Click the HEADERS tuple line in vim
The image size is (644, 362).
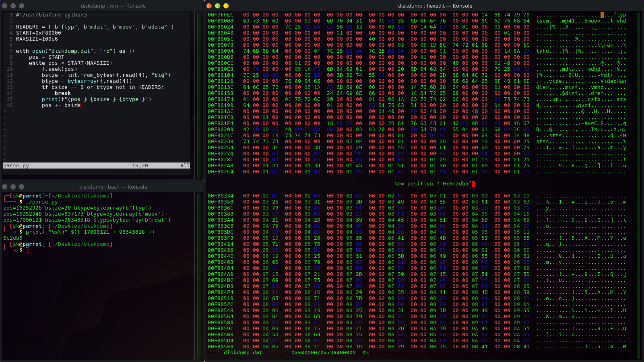[x=95, y=27]
